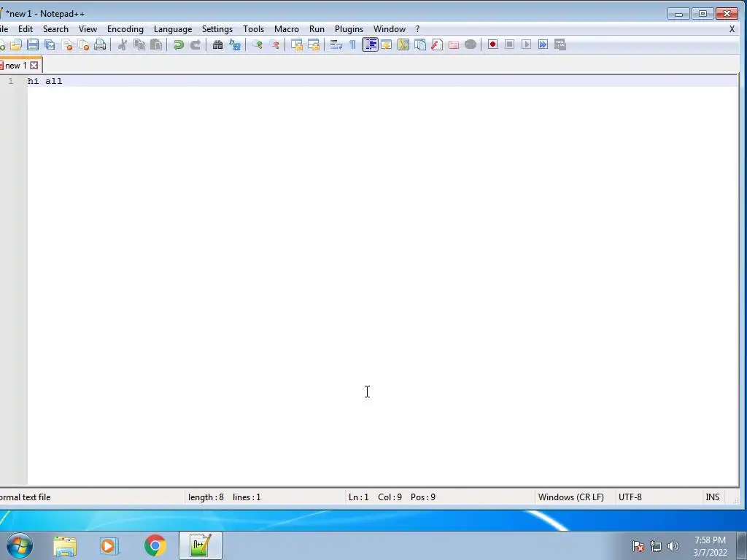The image size is (747, 560).
Task: Click the clock showing 7:58 PM
Action: click(x=710, y=540)
